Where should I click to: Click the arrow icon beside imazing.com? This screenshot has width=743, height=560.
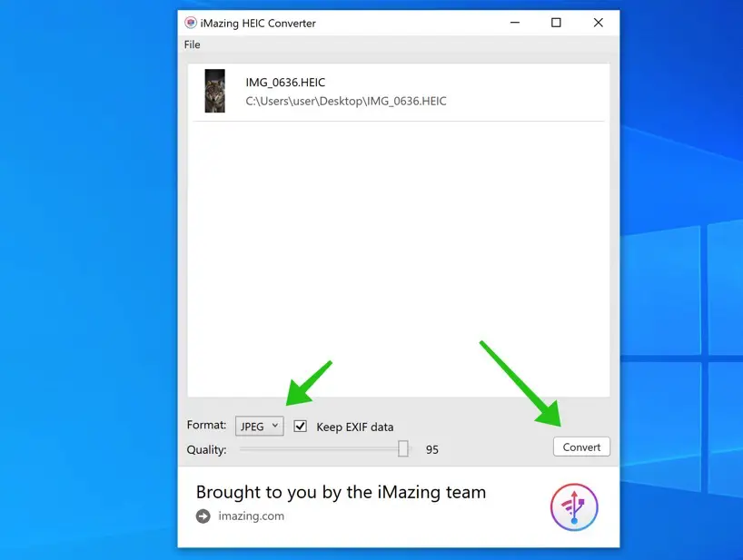tap(203, 516)
